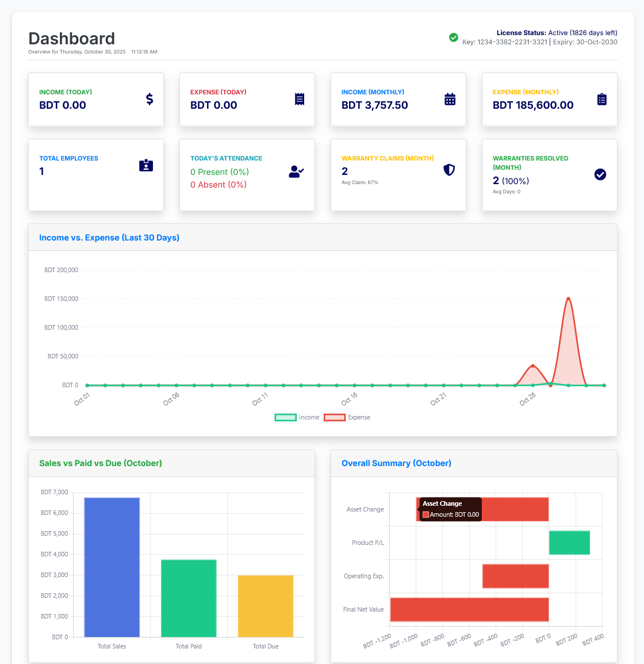Select the Dashboard title
644x664 pixels.
click(71, 38)
